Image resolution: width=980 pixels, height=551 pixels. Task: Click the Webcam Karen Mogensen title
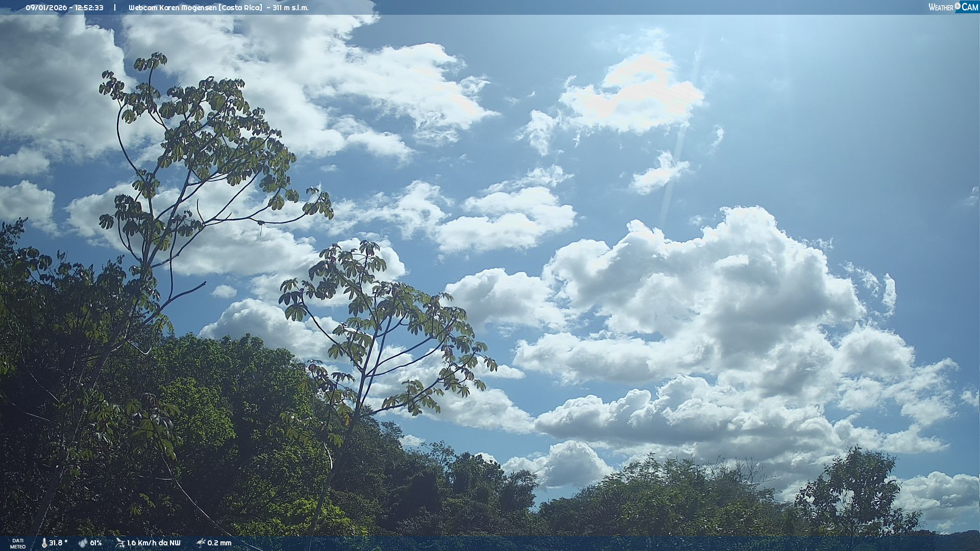[x=173, y=8]
